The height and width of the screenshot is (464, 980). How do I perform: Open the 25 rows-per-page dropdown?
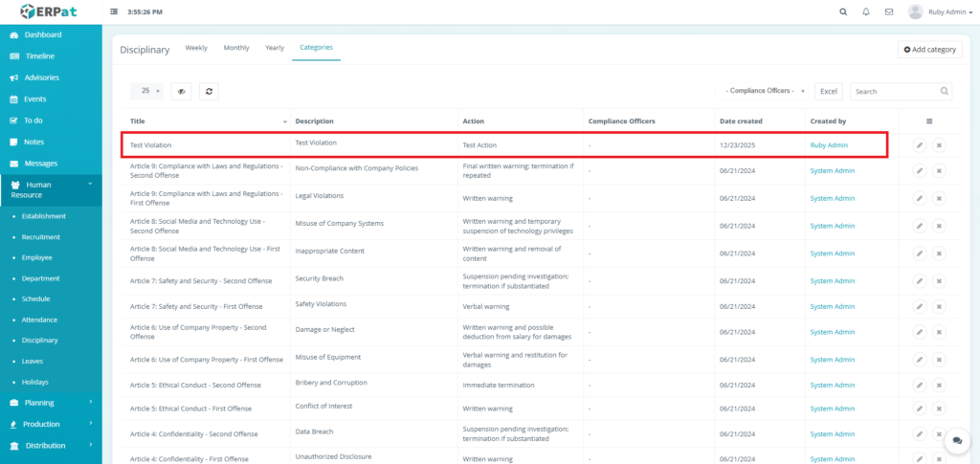click(x=149, y=91)
